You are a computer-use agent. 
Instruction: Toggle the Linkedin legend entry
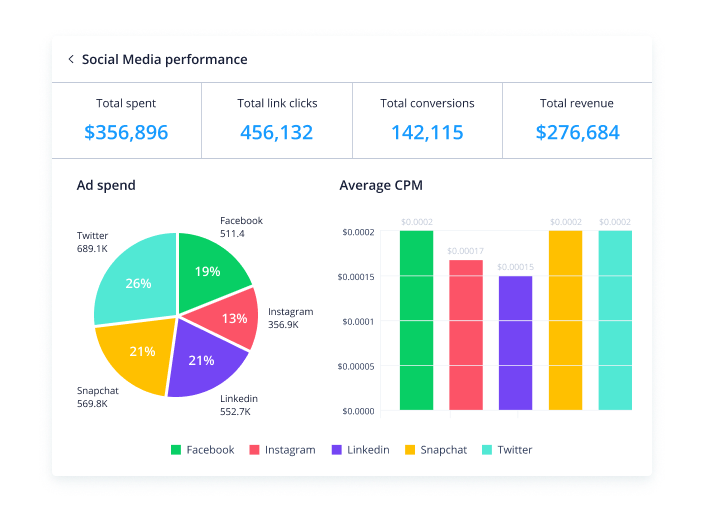[360, 450]
